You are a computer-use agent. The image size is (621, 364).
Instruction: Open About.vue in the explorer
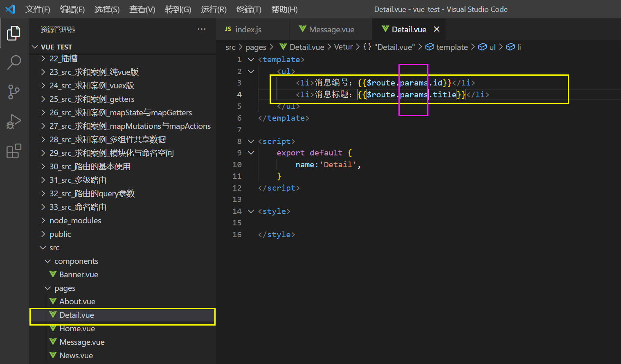click(x=122, y=301)
